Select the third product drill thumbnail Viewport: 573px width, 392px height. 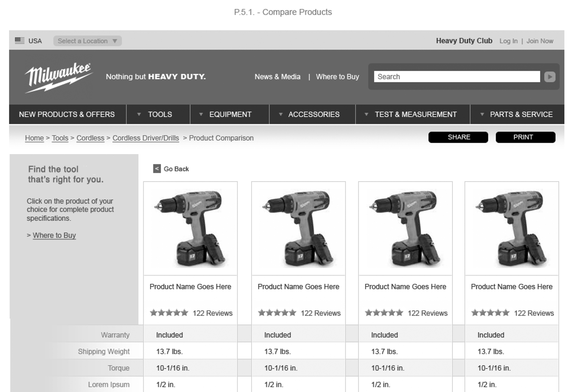pos(405,228)
